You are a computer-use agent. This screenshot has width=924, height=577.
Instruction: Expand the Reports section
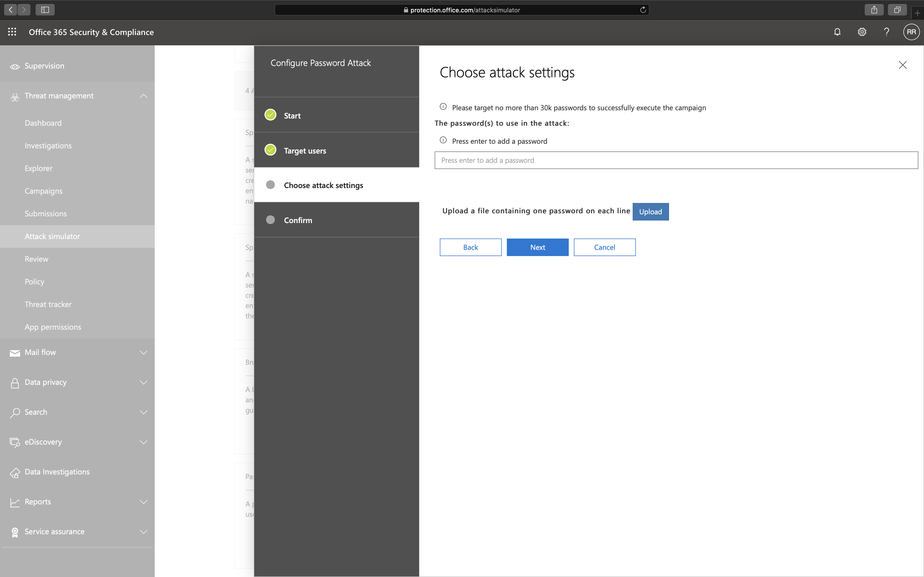[144, 502]
